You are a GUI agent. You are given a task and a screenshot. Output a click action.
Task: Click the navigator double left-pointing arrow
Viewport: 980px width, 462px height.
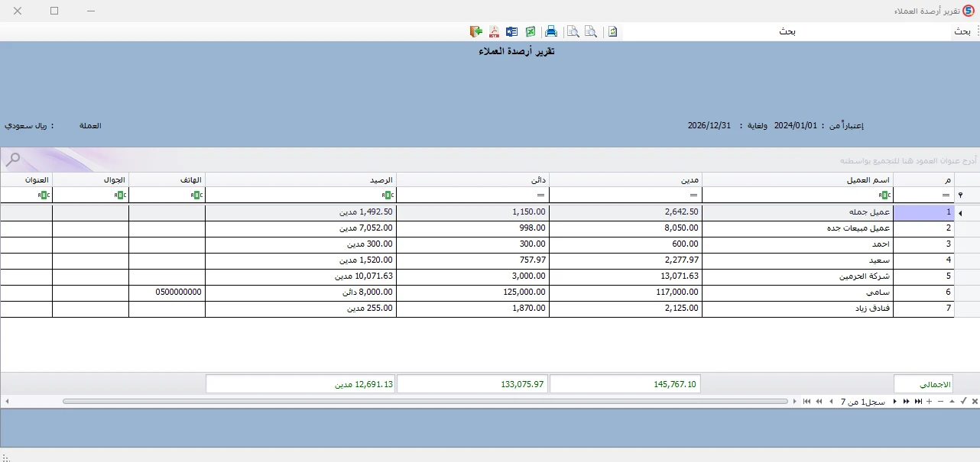point(818,401)
